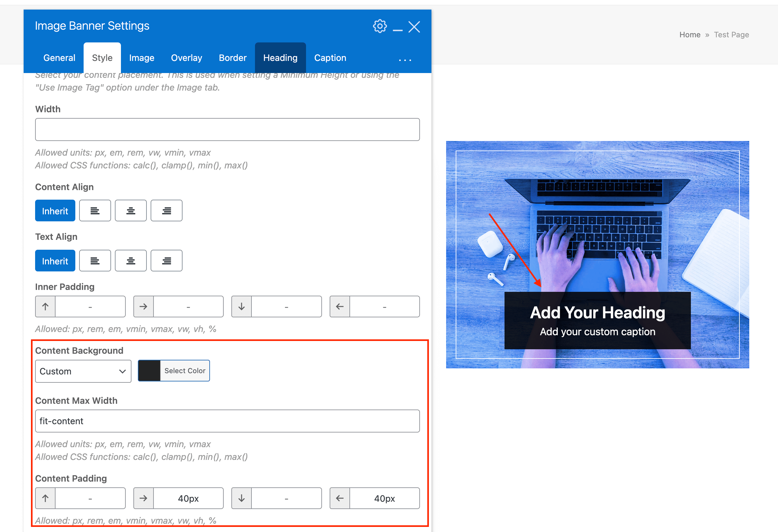Image resolution: width=778 pixels, height=532 pixels.
Task: Switch to the Overlay tab
Action: 186,58
